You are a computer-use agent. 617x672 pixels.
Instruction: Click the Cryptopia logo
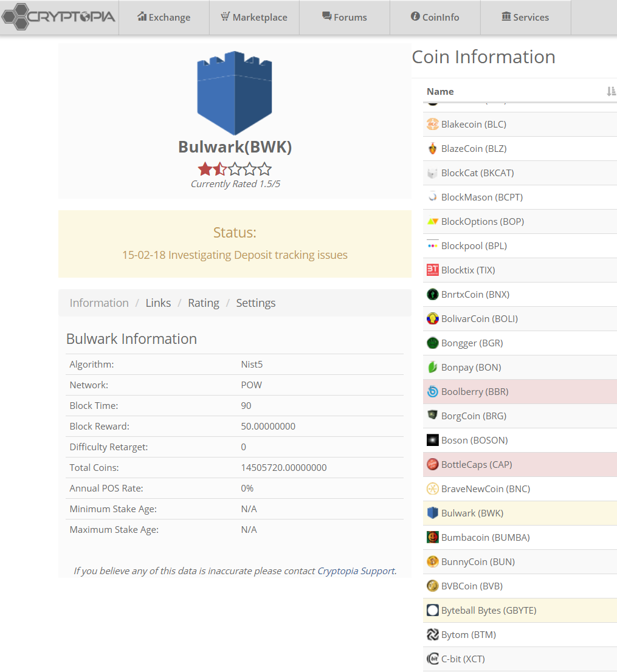pyautogui.click(x=59, y=17)
